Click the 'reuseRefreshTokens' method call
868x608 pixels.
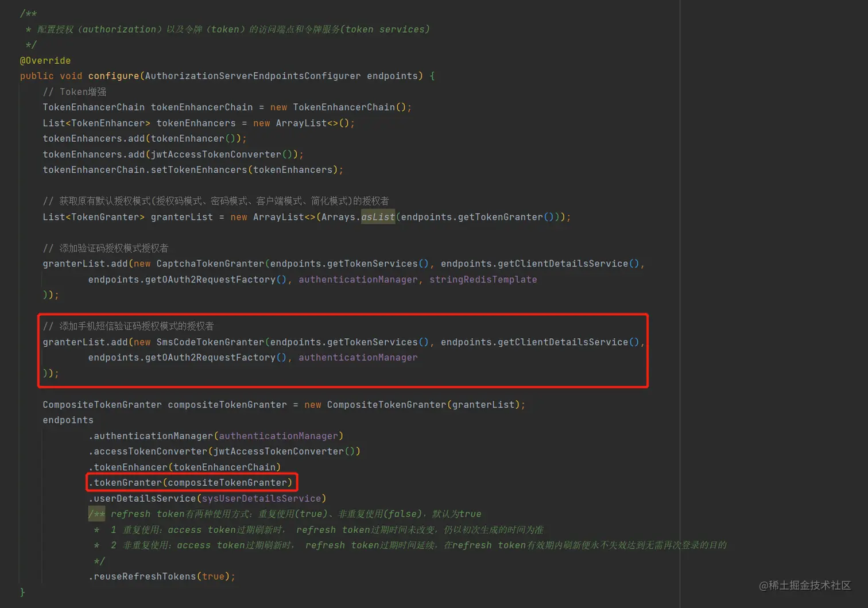[x=145, y=576]
